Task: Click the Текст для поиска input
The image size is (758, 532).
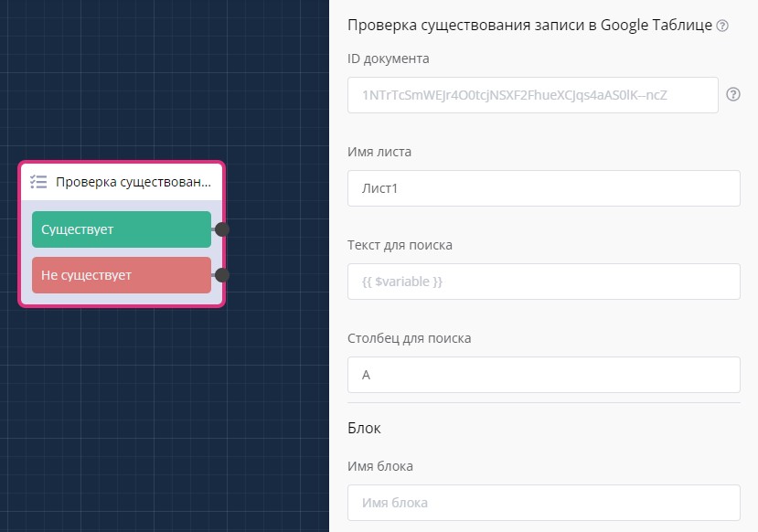Action: (543, 282)
